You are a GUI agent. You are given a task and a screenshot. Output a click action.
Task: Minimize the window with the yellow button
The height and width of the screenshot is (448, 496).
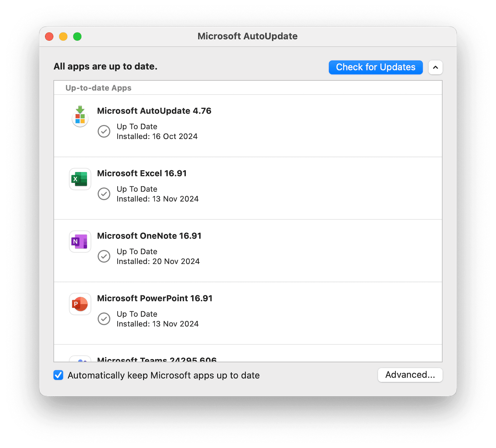[63, 36]
